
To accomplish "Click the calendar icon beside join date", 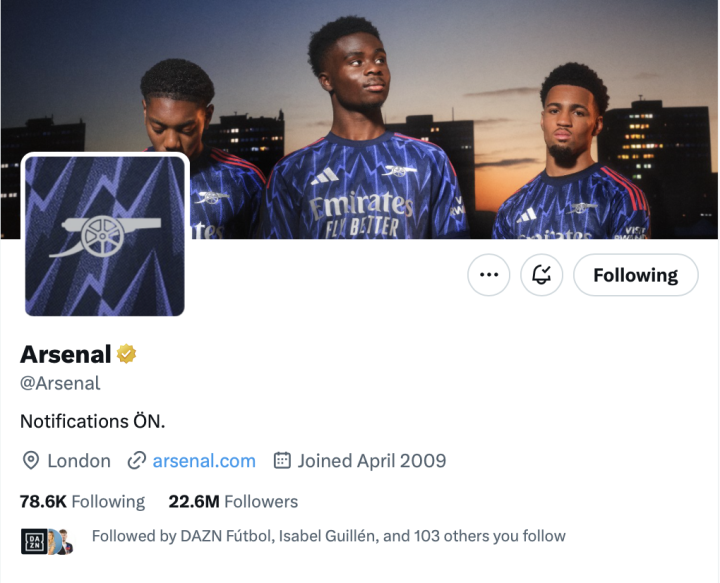I will tap(282, 461).
